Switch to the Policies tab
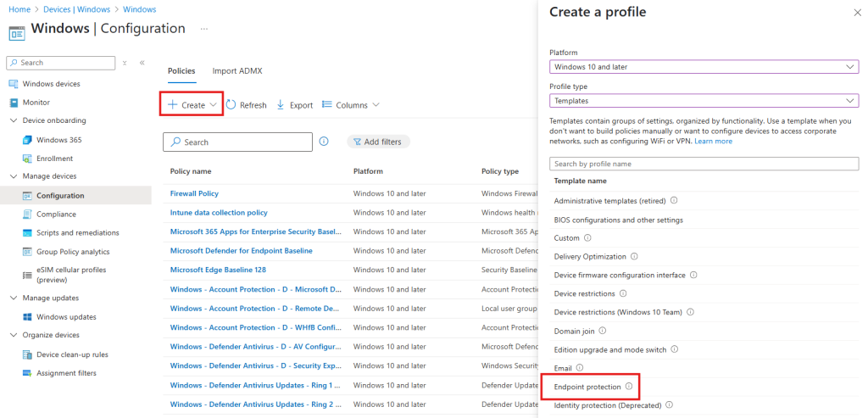Image resolution: width=868 pixels, height=418 pixels. [x=181, y=71]
